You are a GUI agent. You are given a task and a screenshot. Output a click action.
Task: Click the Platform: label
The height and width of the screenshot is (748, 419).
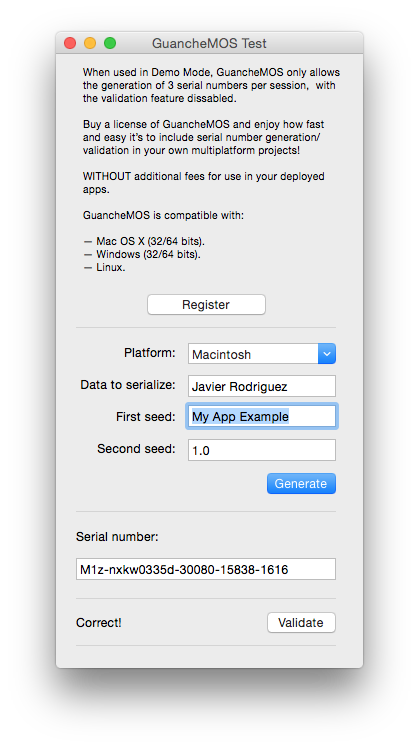[x=150, y=353]
